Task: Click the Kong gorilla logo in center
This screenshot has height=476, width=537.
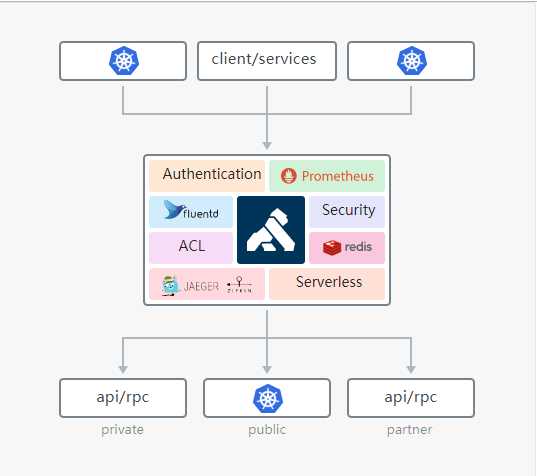Action: 271,230
